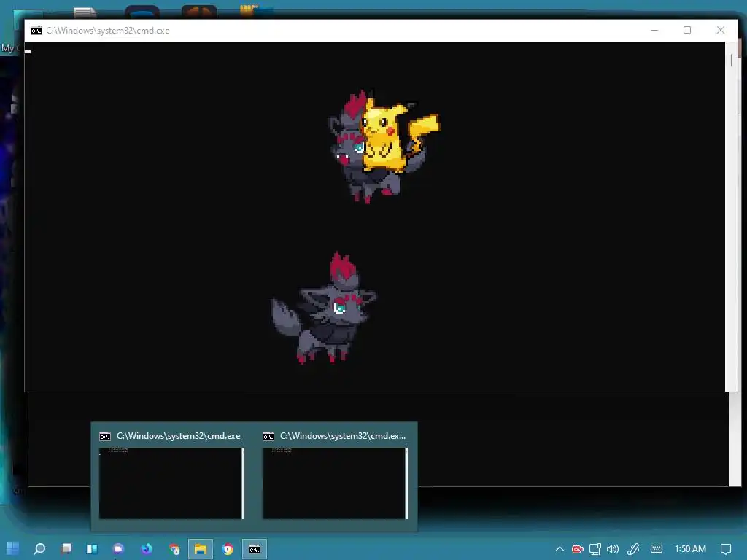This screenshot has height=560, width=747.
Task: Click the red recording tray icon
Action: click(x=578, y=550)
